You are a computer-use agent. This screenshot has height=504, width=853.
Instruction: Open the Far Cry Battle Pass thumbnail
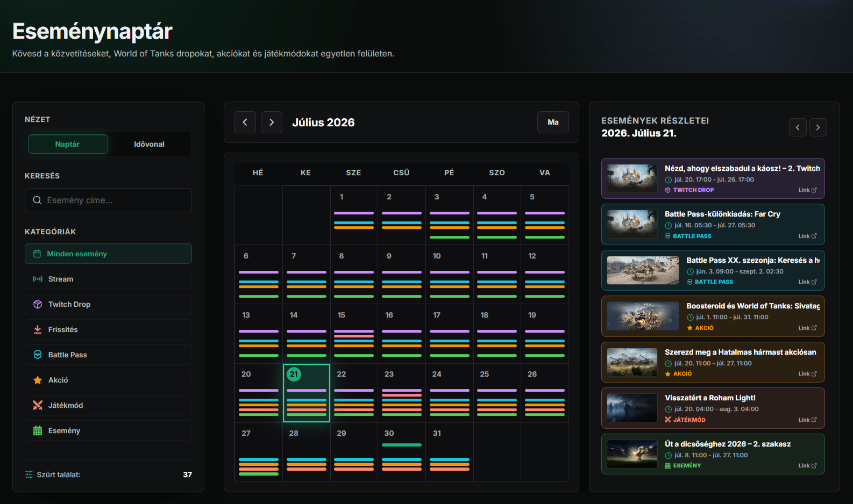coord(632,224)
